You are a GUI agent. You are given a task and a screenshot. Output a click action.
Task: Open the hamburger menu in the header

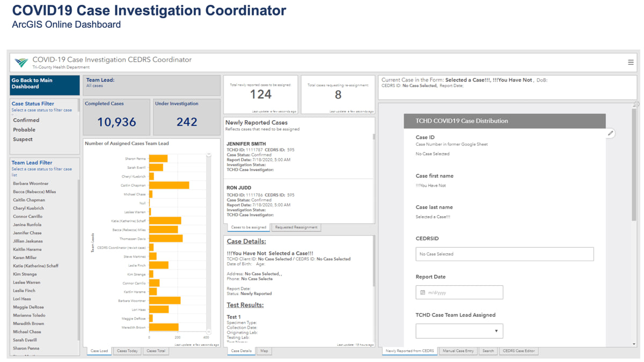pos(631,62)
